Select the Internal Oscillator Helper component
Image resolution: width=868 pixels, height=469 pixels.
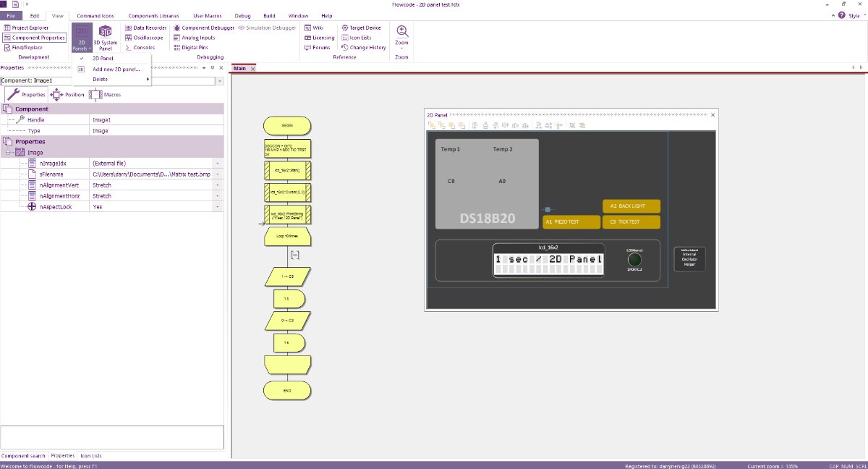[x=689, y=259]
